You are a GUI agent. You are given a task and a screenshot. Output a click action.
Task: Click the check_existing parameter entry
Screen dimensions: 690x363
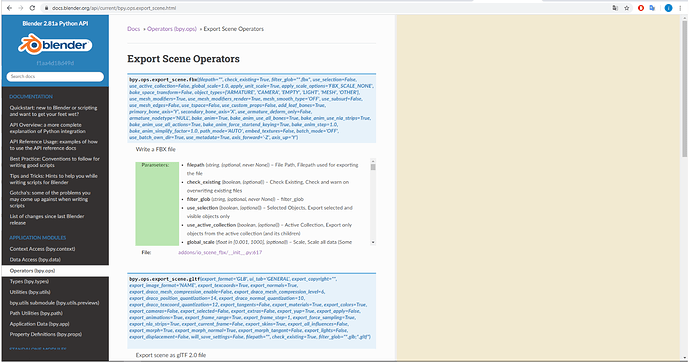pos(268,186)
